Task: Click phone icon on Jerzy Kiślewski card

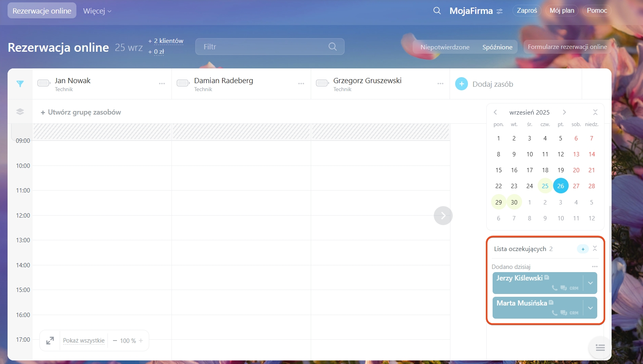Action: click(555, 288)
